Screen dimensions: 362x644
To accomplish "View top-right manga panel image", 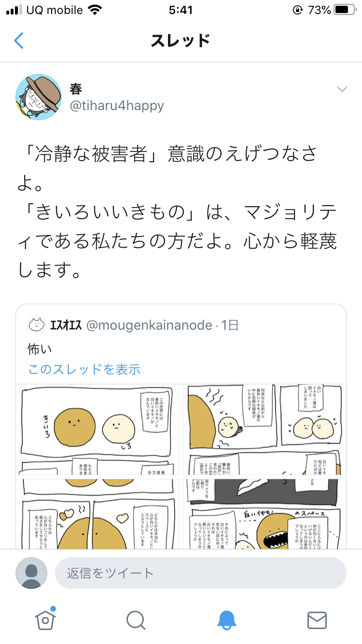I will pyautogui.click(x=265, y=430).
